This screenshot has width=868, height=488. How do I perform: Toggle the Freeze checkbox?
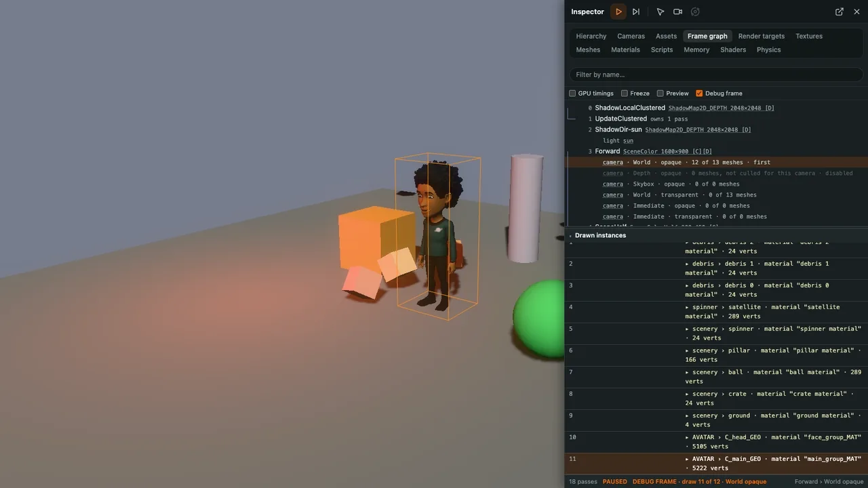(x=625, y=94)
